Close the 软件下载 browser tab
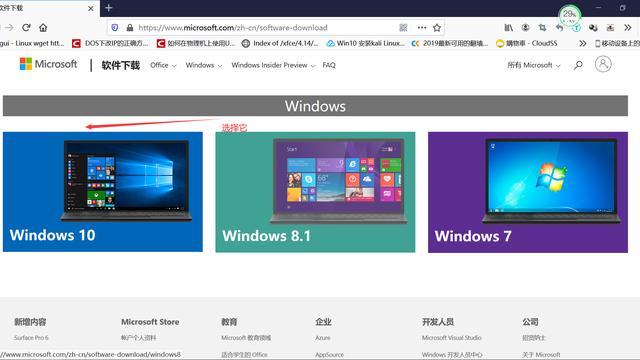This screenshot has width=640, height=360. (91, 8)
